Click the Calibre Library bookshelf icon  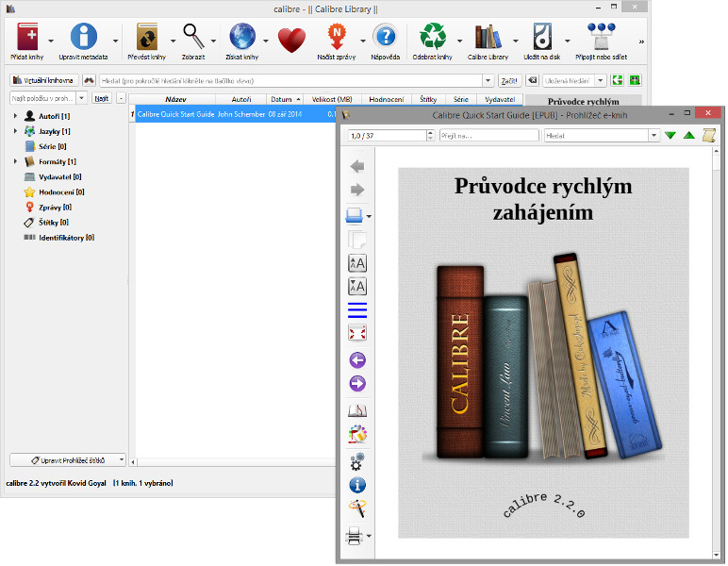(488, 36)
